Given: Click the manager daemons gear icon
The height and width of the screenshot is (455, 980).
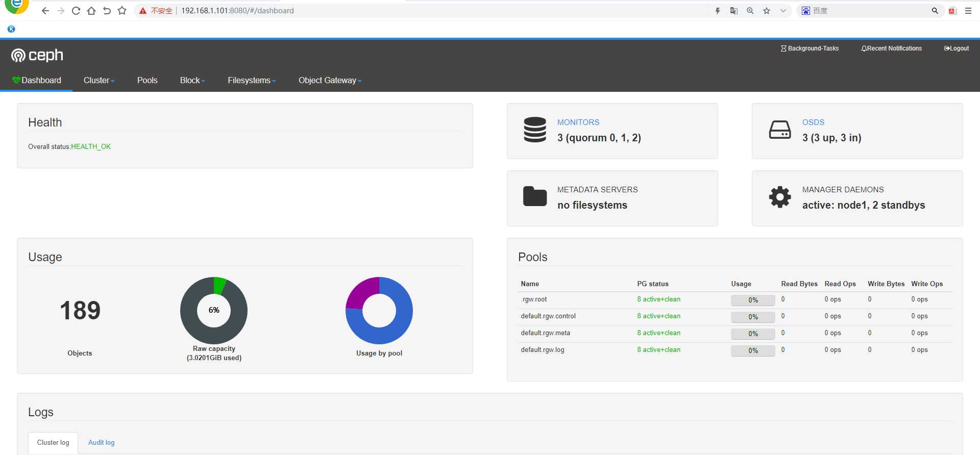Looking at the screenshot, I should [x=780, y=197].
